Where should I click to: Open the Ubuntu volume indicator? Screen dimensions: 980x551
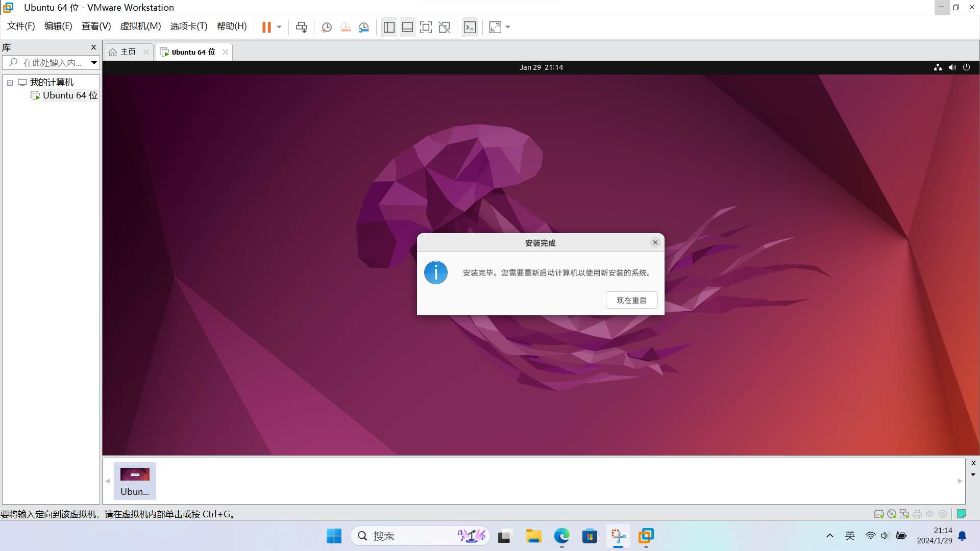952,67
